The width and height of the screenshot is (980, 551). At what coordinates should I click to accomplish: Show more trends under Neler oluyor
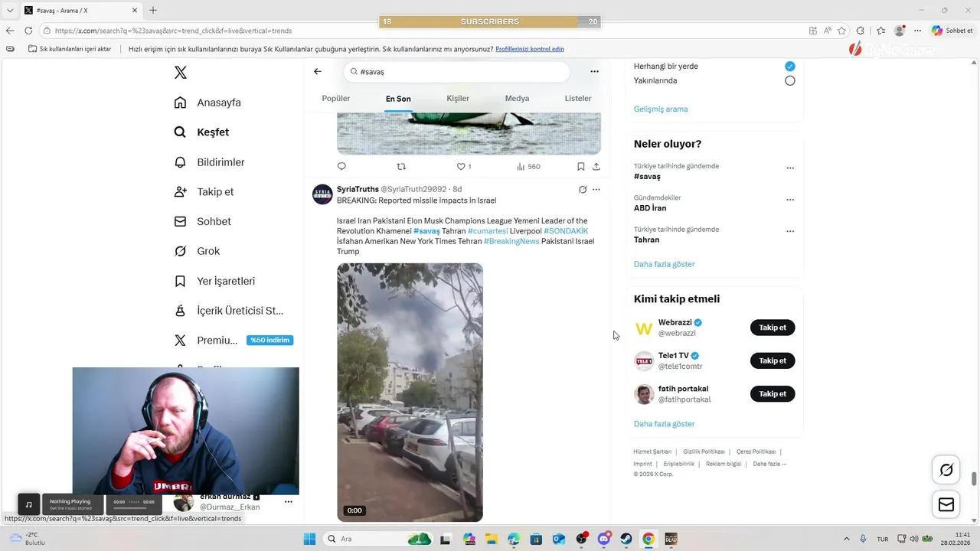664,264
